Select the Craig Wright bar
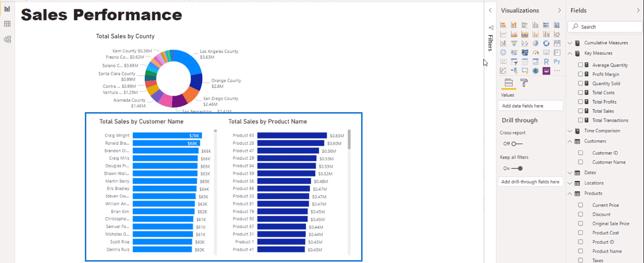644x263 pixels. pyautogui.click(x=167, y=135)
